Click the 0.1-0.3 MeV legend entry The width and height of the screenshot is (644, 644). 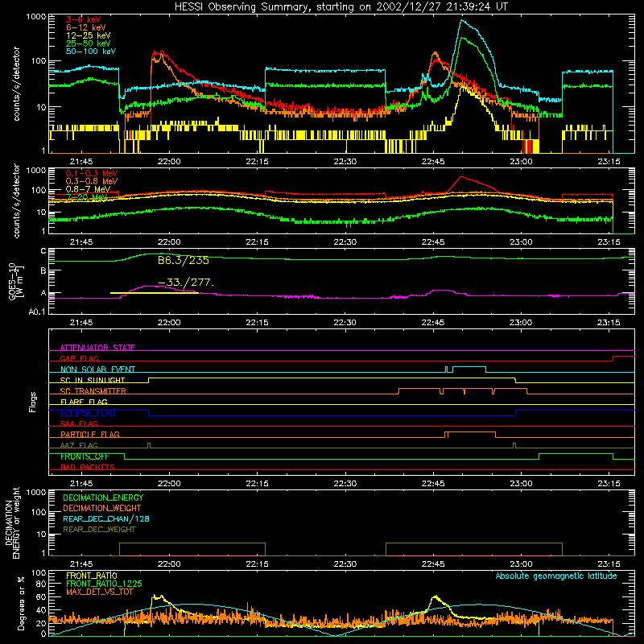point(92,173)
